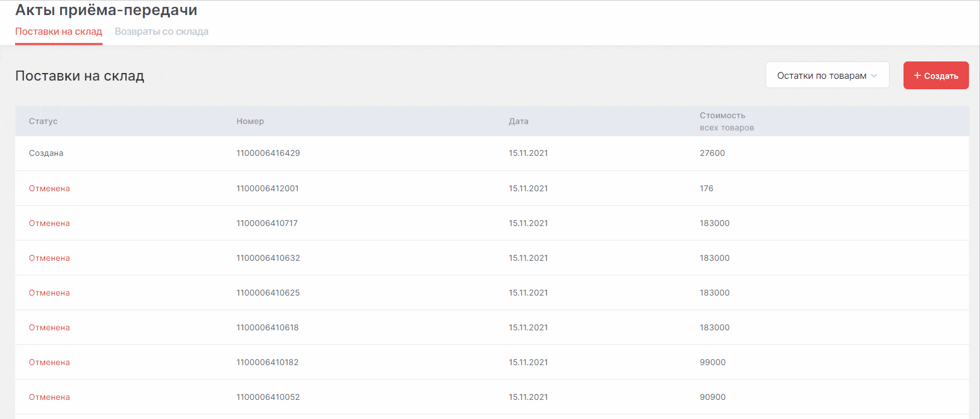Click the cost value 99000
The width and height of the screenshot is (980, 419).
pyautogui.click(x=713, y=362)
